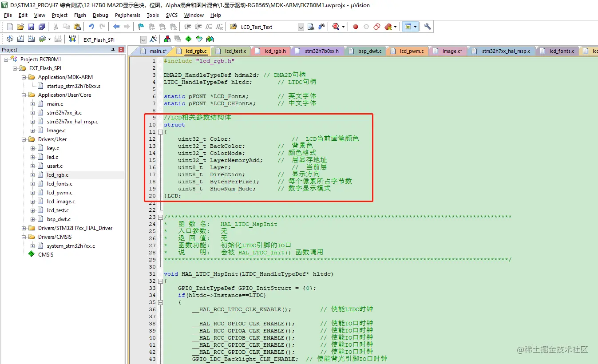Open Configuration with the wrench icon
This screenshot has height=364, width=598.
click(428, 27)
